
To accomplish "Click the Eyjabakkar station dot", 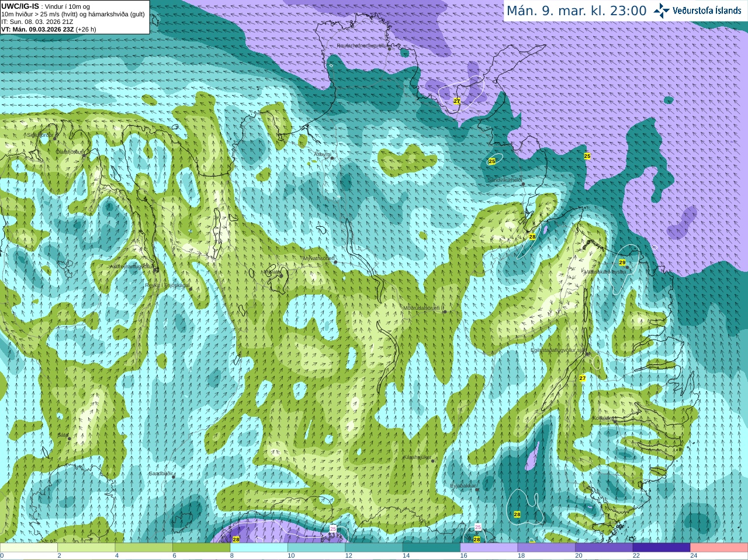I will (x=477, y=489).
